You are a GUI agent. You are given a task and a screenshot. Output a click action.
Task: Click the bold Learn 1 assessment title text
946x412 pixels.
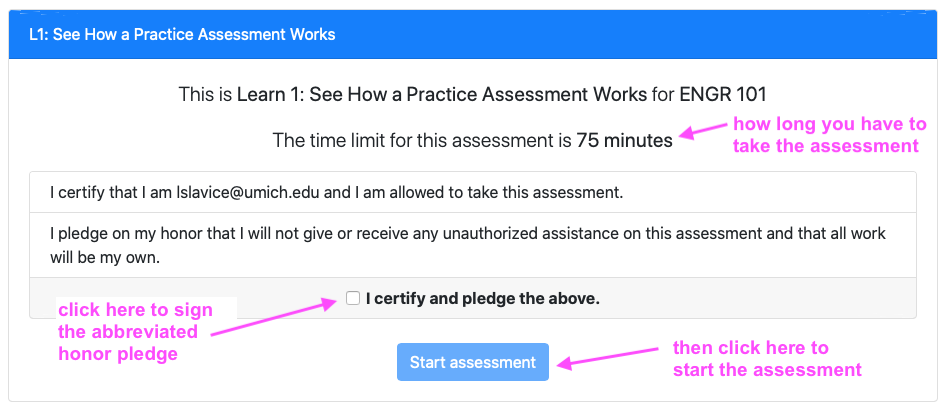[442, 94]
